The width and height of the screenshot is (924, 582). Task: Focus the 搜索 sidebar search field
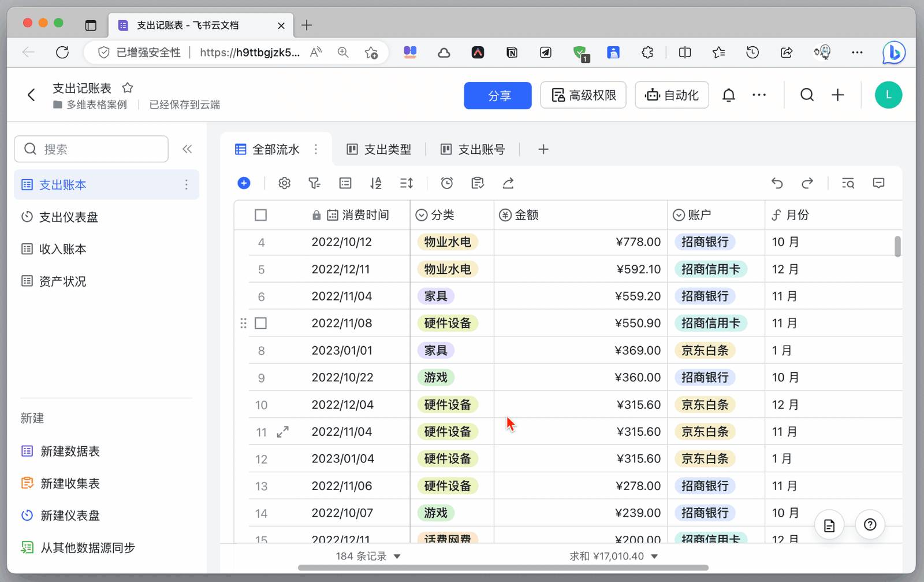click(91, 149)
